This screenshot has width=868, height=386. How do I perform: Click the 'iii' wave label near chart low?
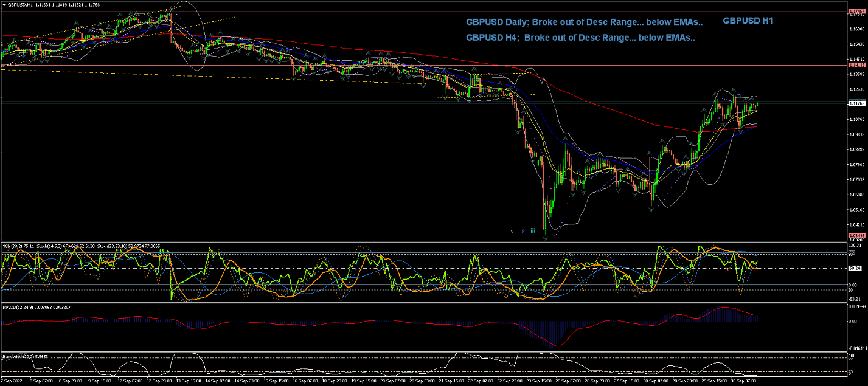tap(532, 231)
